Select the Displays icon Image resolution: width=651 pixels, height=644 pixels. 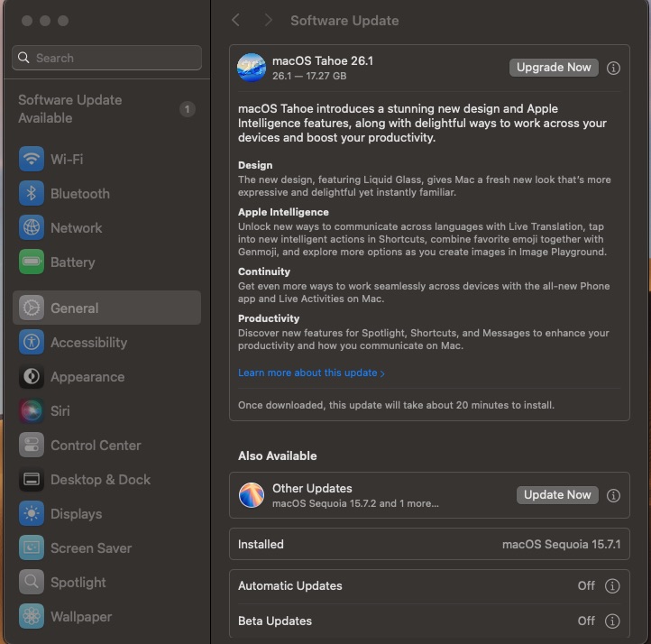(x=32, y=513)
